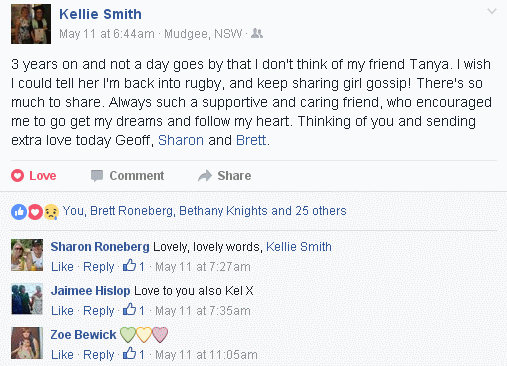Like Sharon Roneberg's comment
The image size is (507, 366).
pos(62,267)
